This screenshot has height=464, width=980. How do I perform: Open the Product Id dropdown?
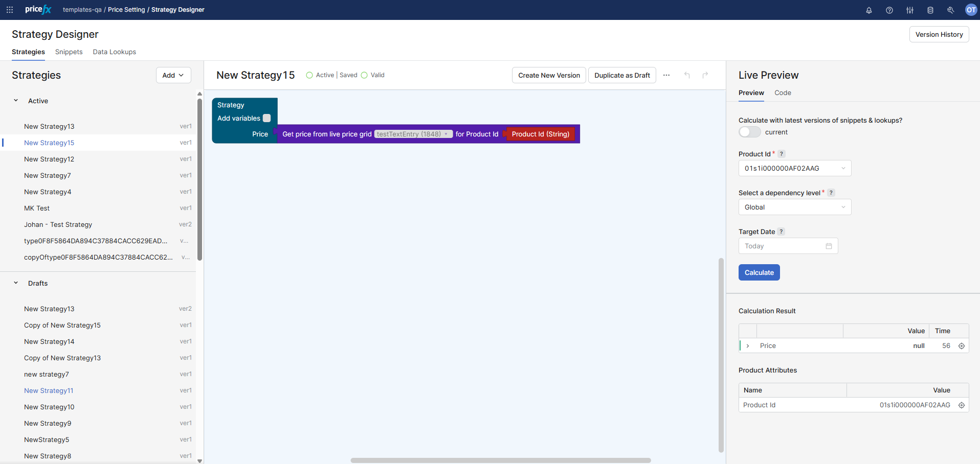click(x=794, y=168)
